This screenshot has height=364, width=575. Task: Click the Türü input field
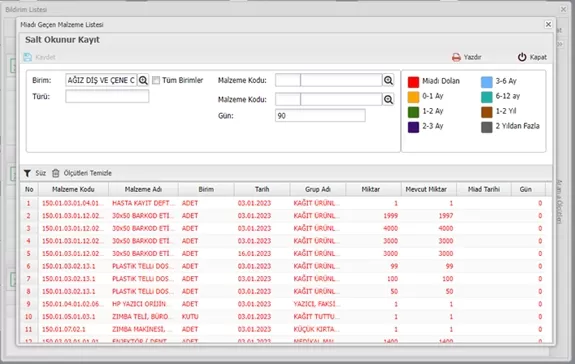[x=107, y=96]
